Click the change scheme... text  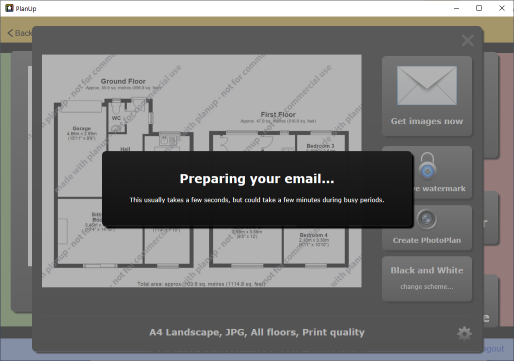coord(427,287)
